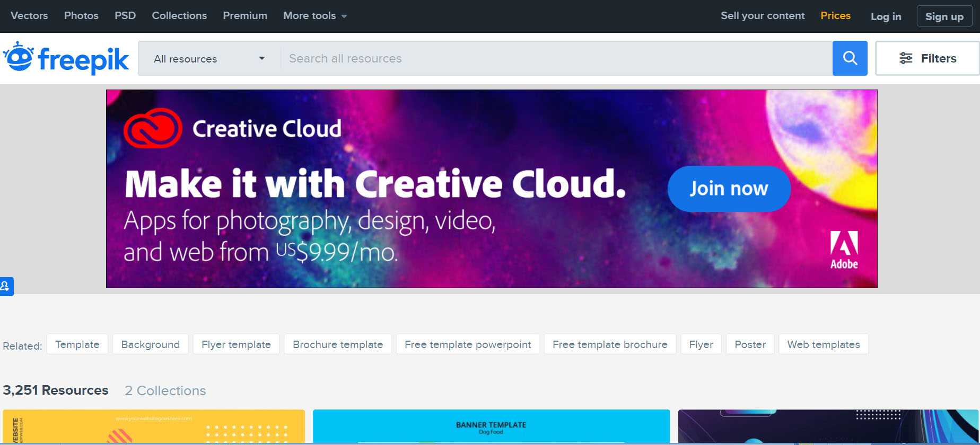The height and width of the screenshot is (445, 980).
Task: Switch to the 3,251 Resources tab
Action: pos(56,390)
